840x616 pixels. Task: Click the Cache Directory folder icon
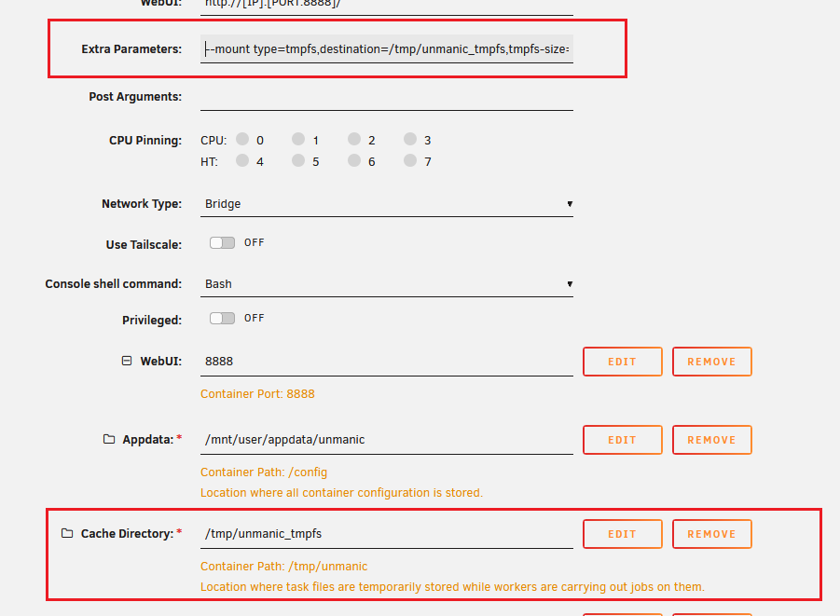click(x=67, y=534)
